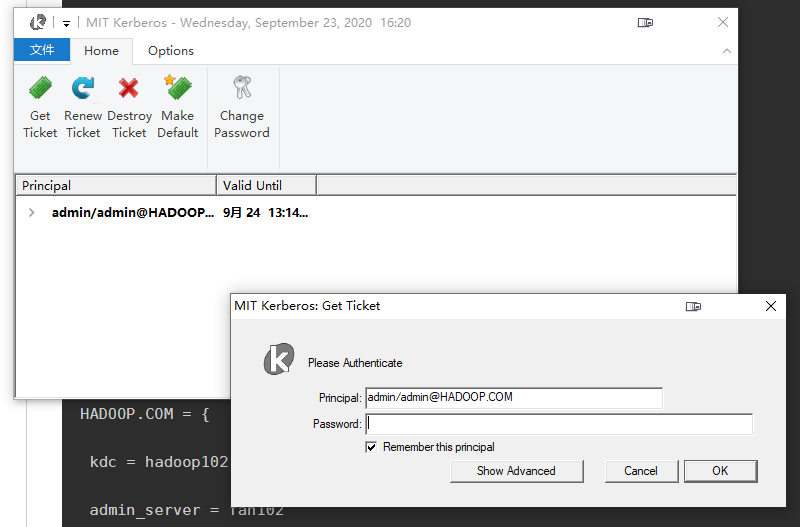Click the Change Password keys icon
This screenshot has width=800, height=527.
coord(242,87)
